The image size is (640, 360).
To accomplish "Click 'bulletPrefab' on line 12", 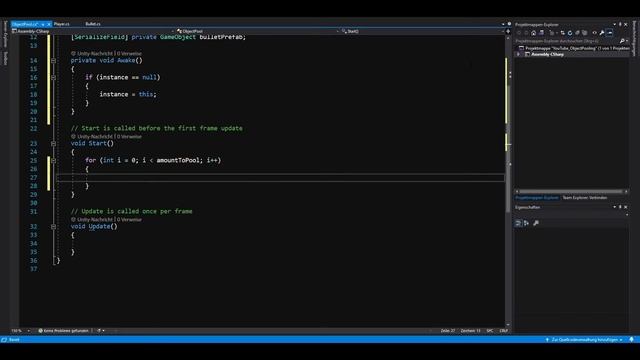I will click(x=221, y=37).
